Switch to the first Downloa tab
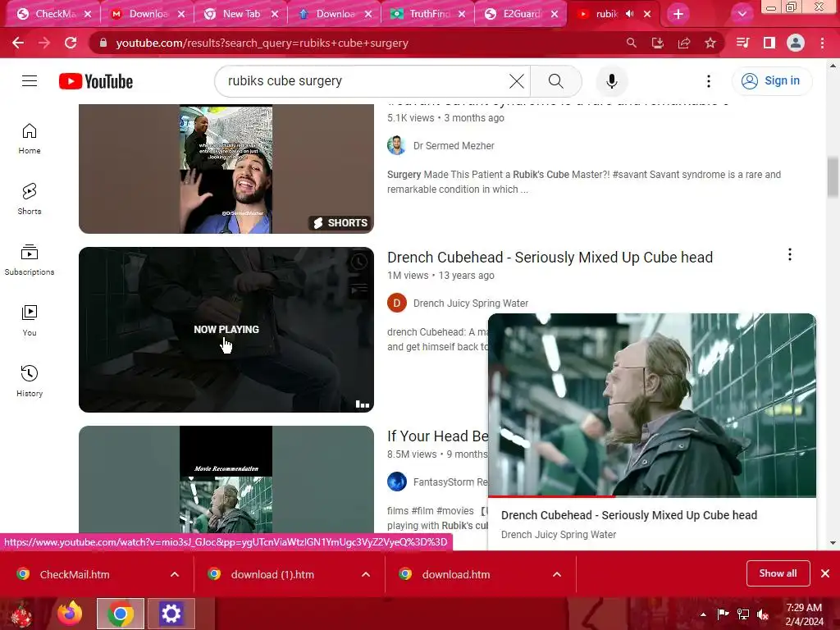The width and height of the screenshot is (840, 630). pyautogui.click(x=142, y=14)
